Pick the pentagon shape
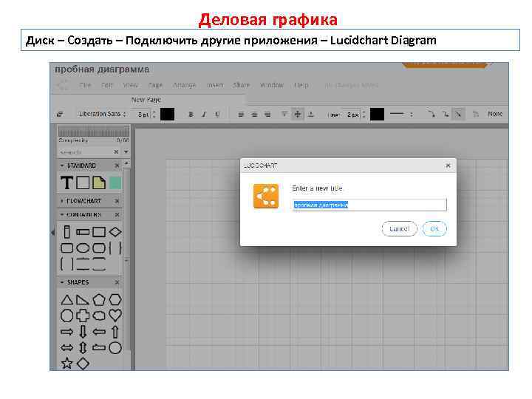This screenshot has height=399, width=532. [99, 299]
